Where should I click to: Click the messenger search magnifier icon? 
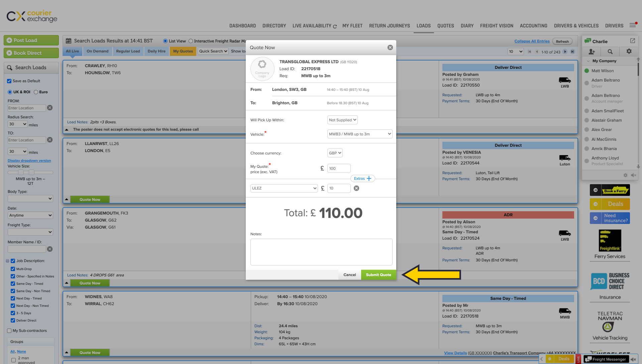[610, 51]
